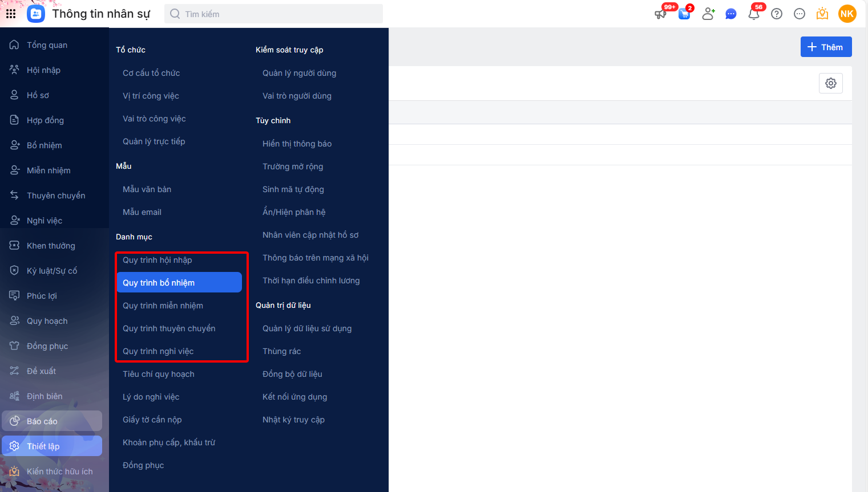Click the Hồ sơ person icon
The image size is (868, 492).
pyautogui.click(x=14, y=95)
